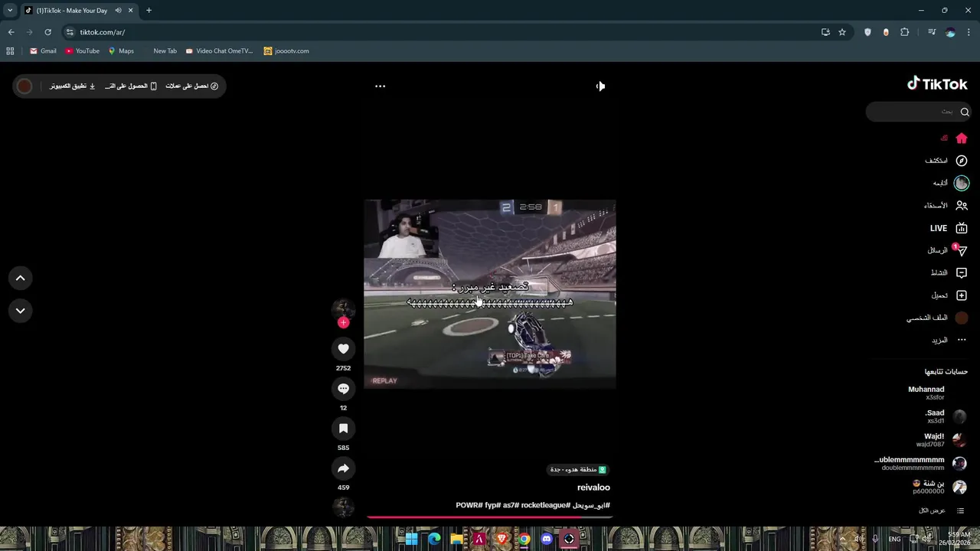Open the reivaloo username link
Image resolution: width=980 pixels, height=551 pixels.
[x=593, y=487]
